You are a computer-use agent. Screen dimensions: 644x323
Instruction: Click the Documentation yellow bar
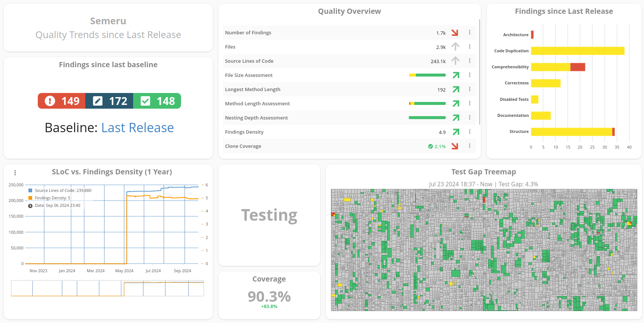pos(541,115)
